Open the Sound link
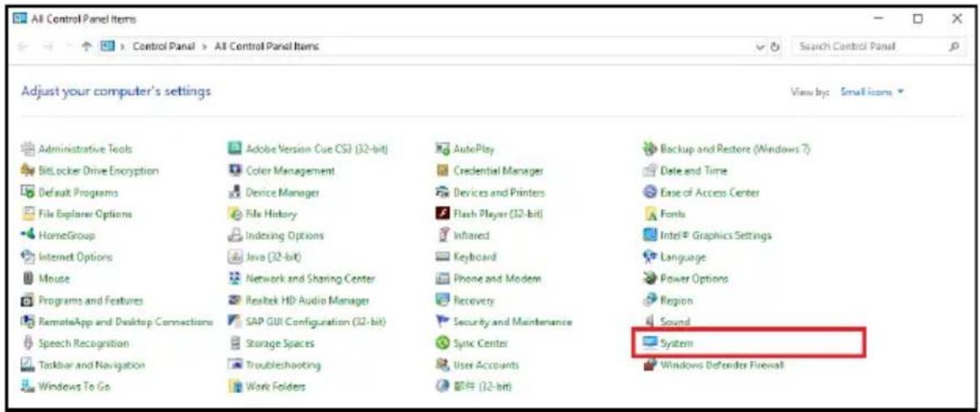The height and width of the screenshot is (412, 980). pyautogui.click(x=674, y=322)
